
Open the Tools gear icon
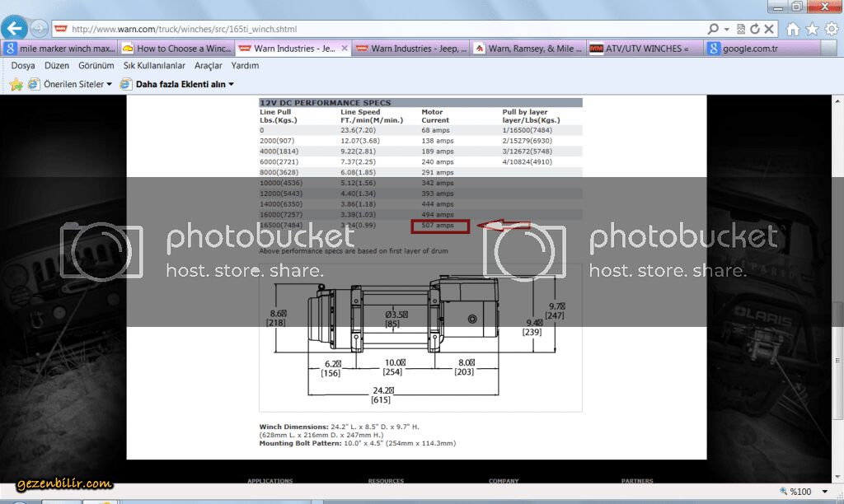click(831, 29)
